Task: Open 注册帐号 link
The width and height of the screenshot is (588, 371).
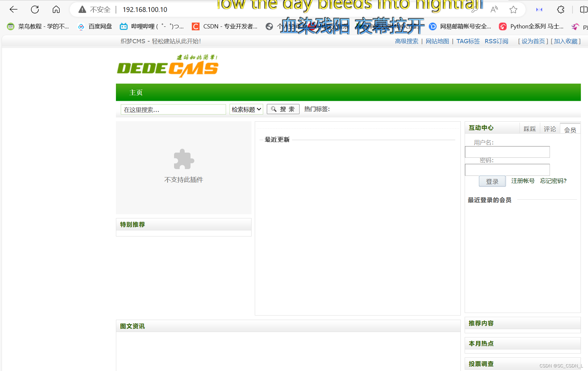Action: pos(523,181)
